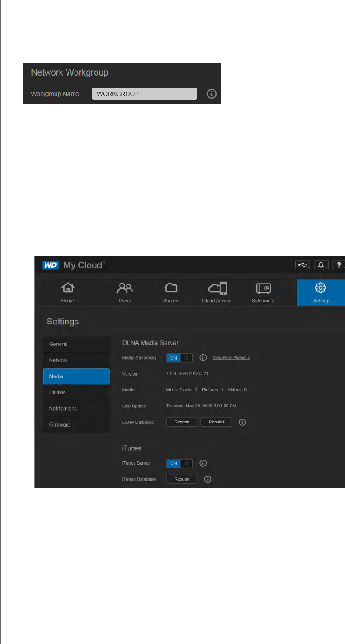The image size is (345, 644).
Task: Open the USB devices icon
Action: tap(303, 265)
